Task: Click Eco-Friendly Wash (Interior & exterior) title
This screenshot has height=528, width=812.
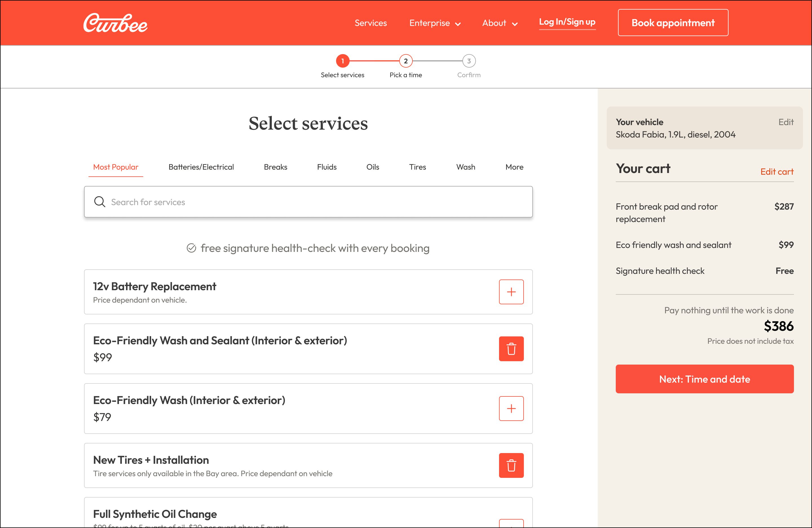Action: coord(189,400)
